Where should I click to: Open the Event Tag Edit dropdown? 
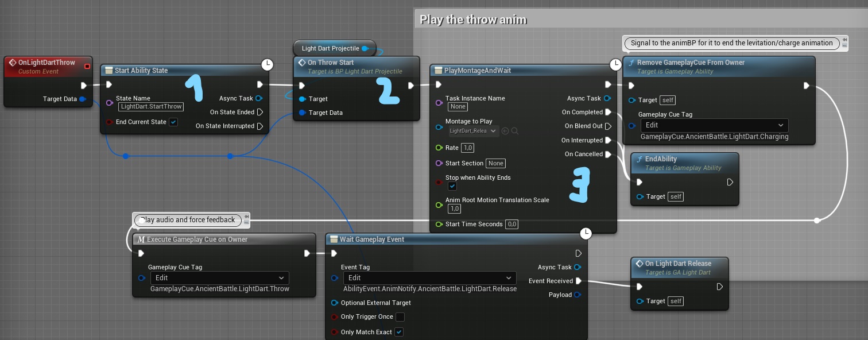[429, 278]
